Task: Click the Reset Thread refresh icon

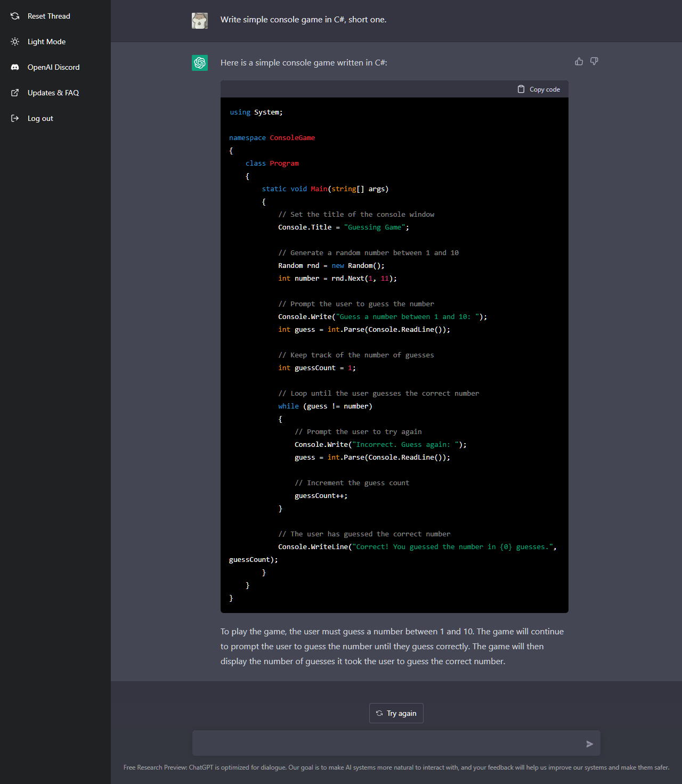Action: [15, 16]
